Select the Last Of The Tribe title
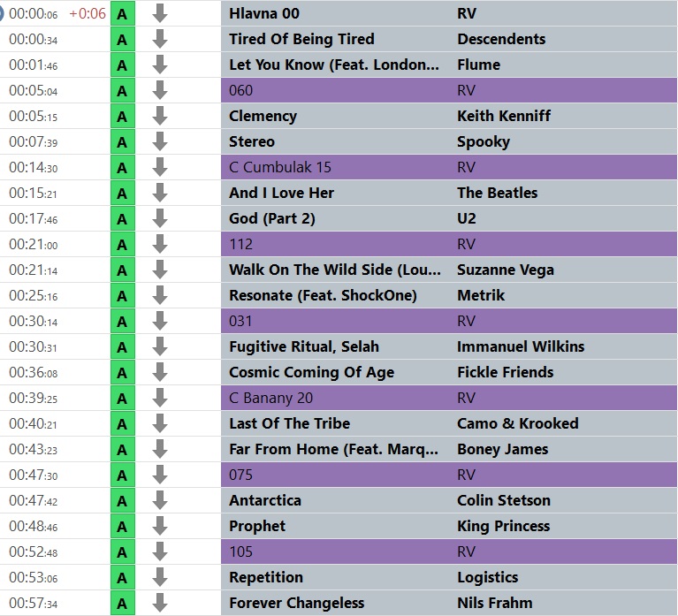The width and height of the screenshot is (678, 616). [289, 423]
